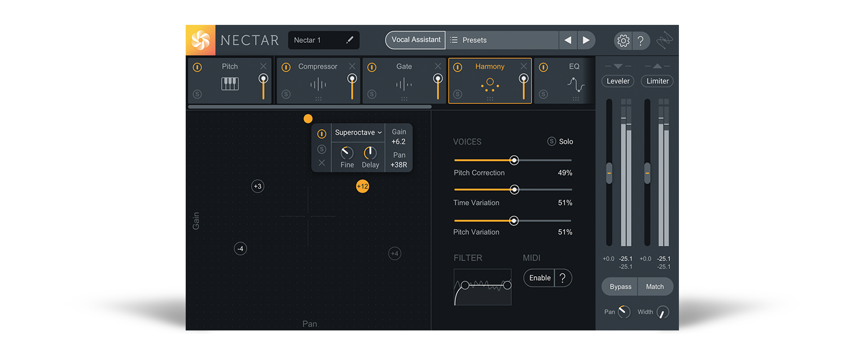This screenshot has height=357, width=868.
Task: Click the Bypass button
Action: tap(620, 286)
